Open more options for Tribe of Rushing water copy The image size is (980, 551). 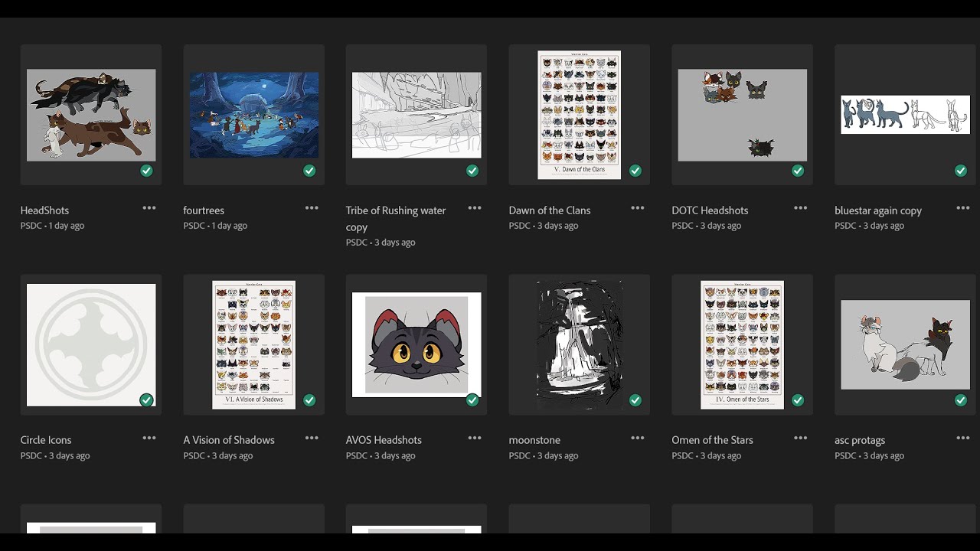[475, 208]
